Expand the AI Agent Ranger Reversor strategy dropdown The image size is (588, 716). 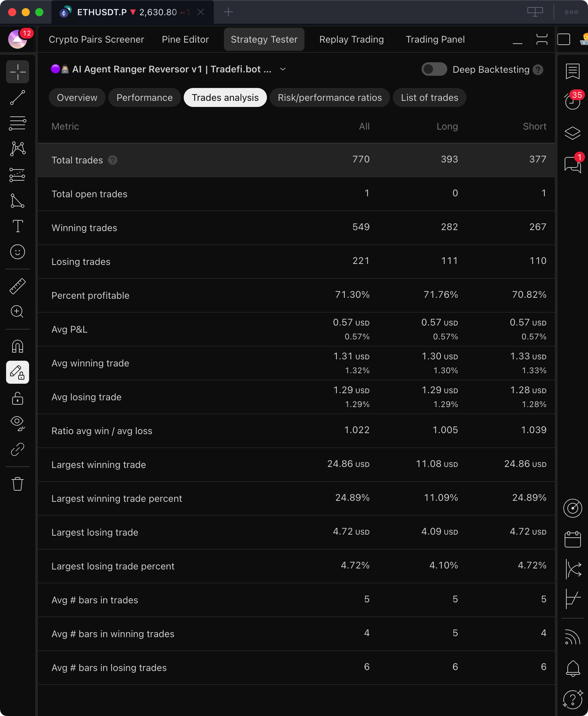point(283,69)
